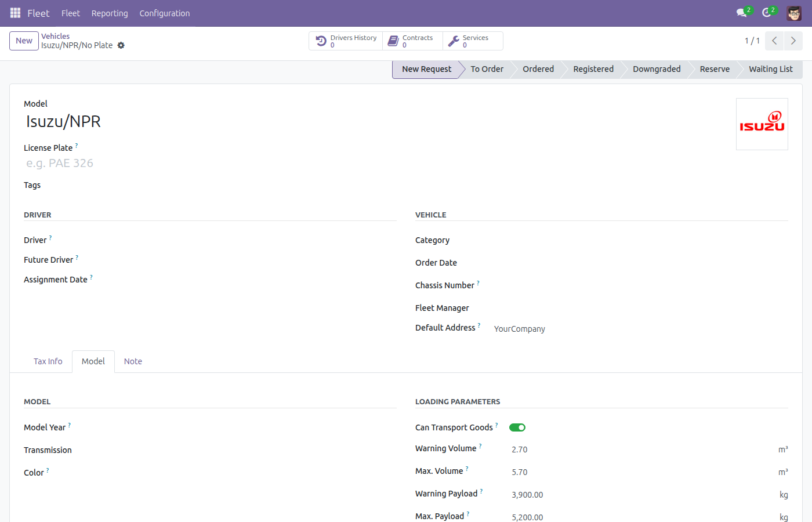Open the user avatar menu
This screenshot has width=812, height=522.
[x=794, y=13]
